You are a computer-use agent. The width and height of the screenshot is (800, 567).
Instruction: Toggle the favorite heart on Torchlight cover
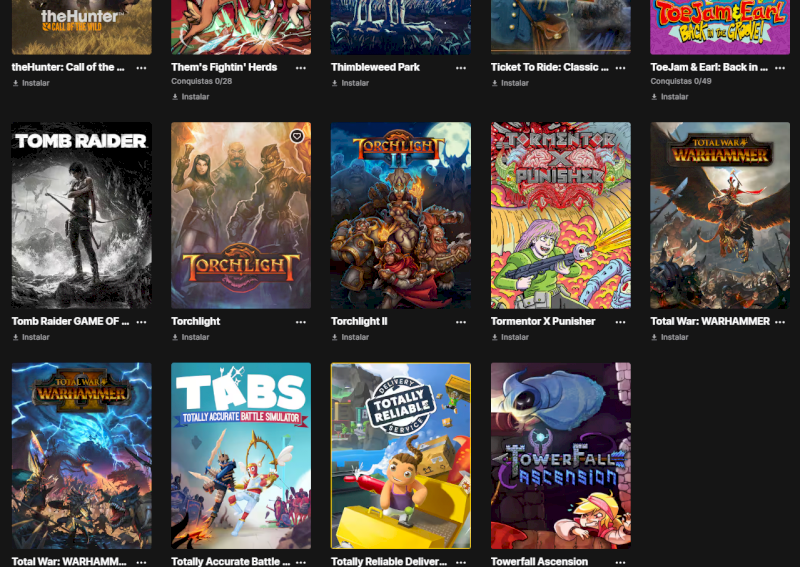coord(297,136)
